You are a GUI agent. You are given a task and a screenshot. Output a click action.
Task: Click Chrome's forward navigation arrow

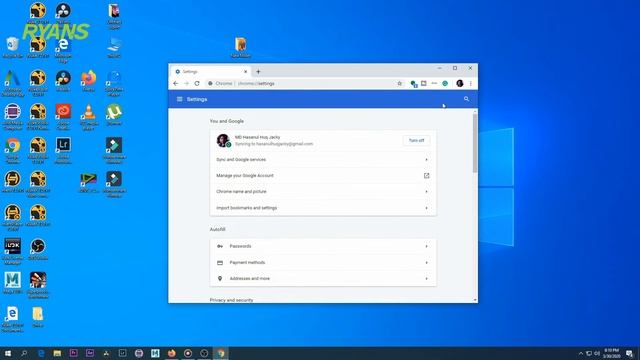(186, 83)
